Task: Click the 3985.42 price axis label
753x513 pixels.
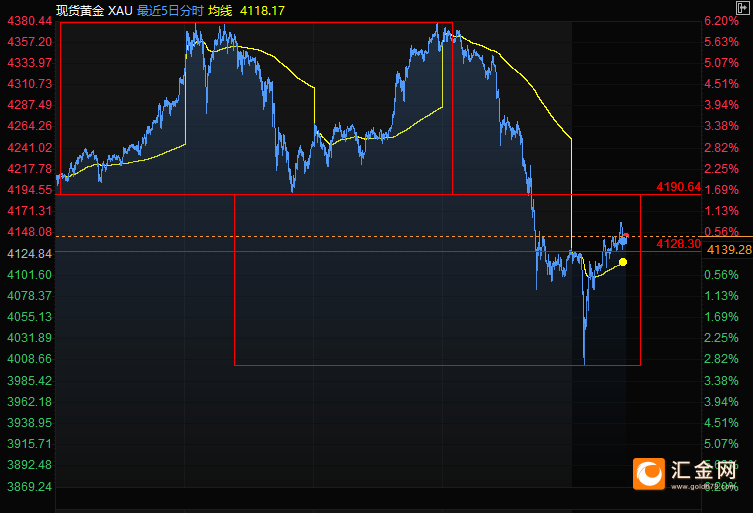Action: click(29, 380)
